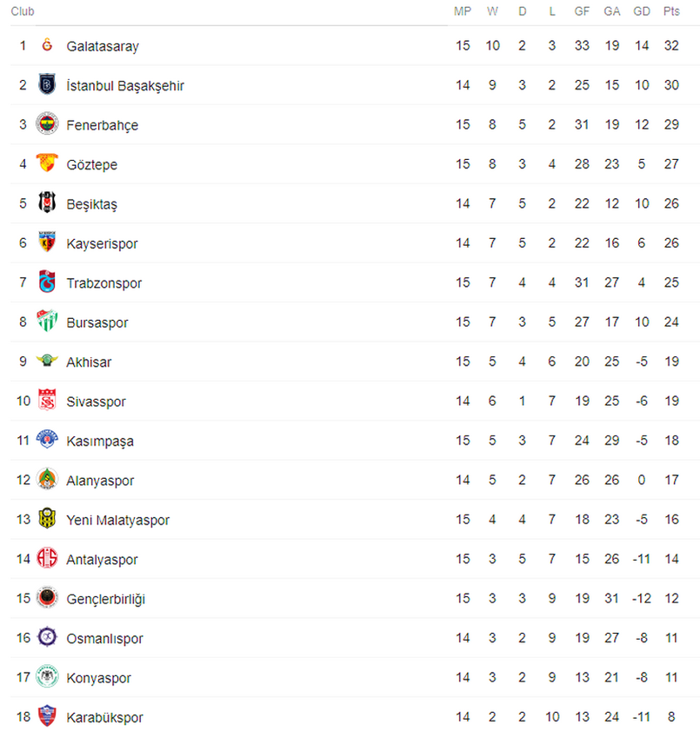Image resolution: width=700 pixels, height=731 pixels.
Task: Click the Fenerbahçe club crest icon
Action: [47, 124]
